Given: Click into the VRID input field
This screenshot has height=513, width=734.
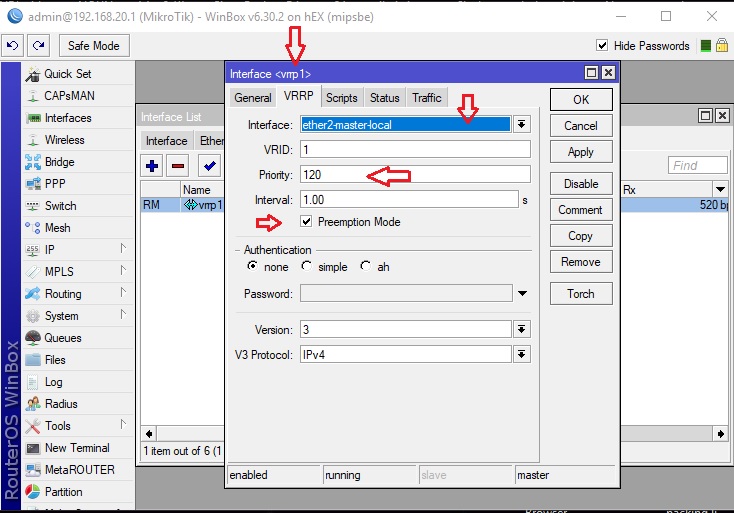Looking at the screenshot, I should point(415,150).
